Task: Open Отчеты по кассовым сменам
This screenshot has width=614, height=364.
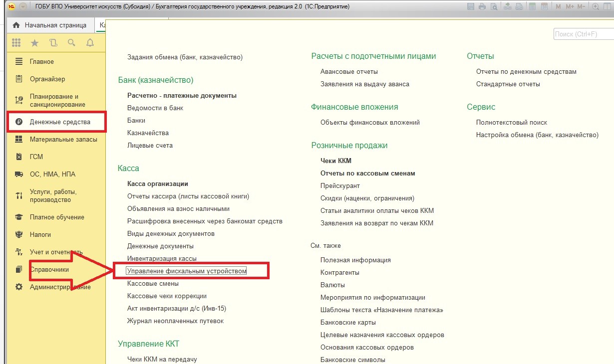Action: (368, 173)
